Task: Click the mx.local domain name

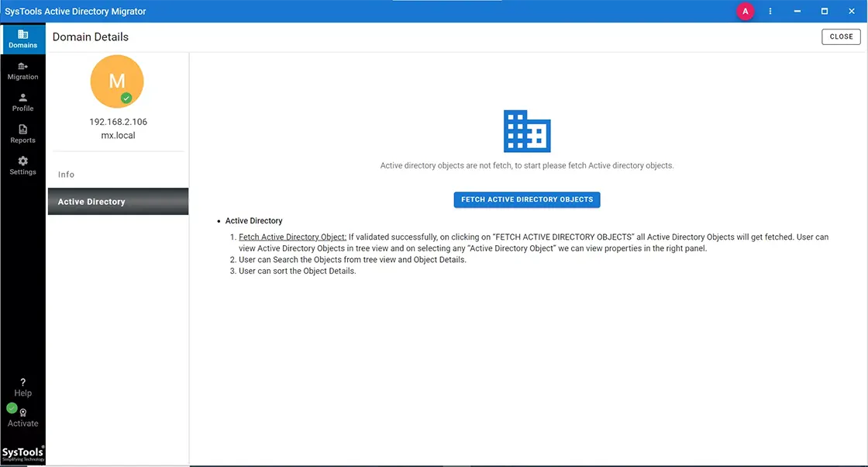Action: (118, 135)
